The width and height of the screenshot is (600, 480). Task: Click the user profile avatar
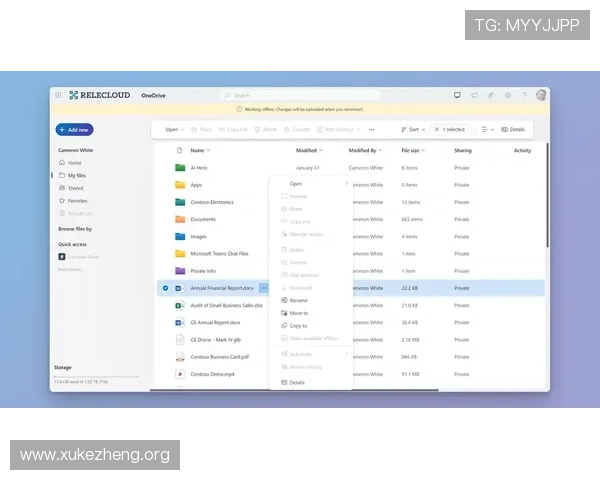(541, 95)
